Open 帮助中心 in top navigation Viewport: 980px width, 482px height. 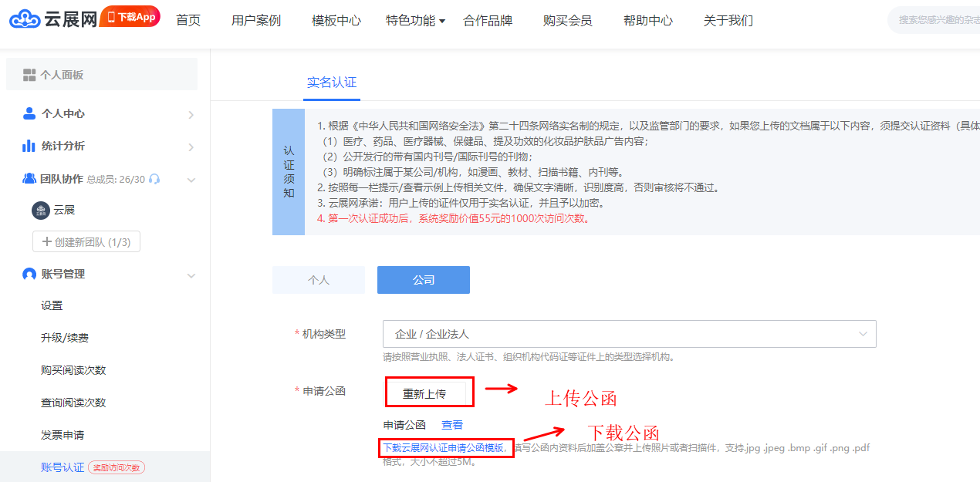648,21
